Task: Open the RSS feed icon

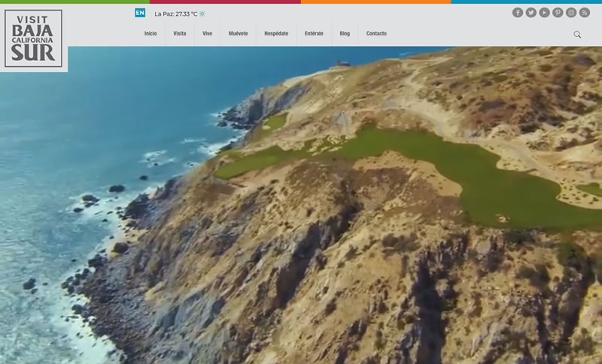Action: coord(585,13)
